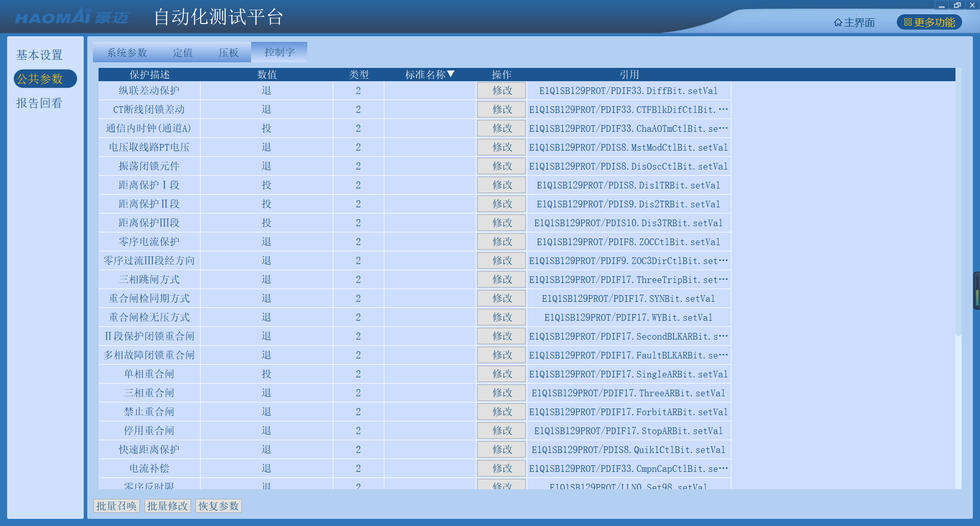Open the 更多功能 grid menu
Viewport: 980px width, 526px height.
click(929, 22)
